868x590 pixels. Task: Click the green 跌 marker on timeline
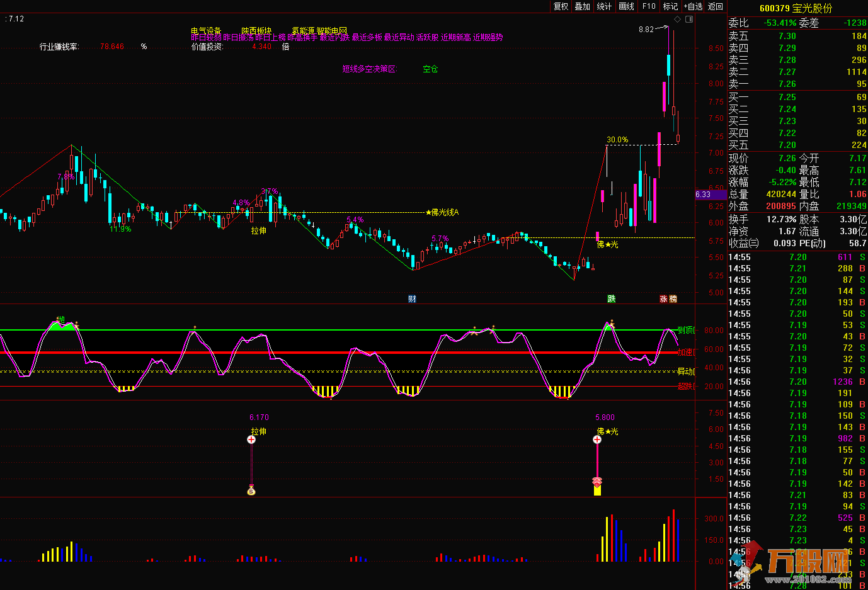[611, 298]
